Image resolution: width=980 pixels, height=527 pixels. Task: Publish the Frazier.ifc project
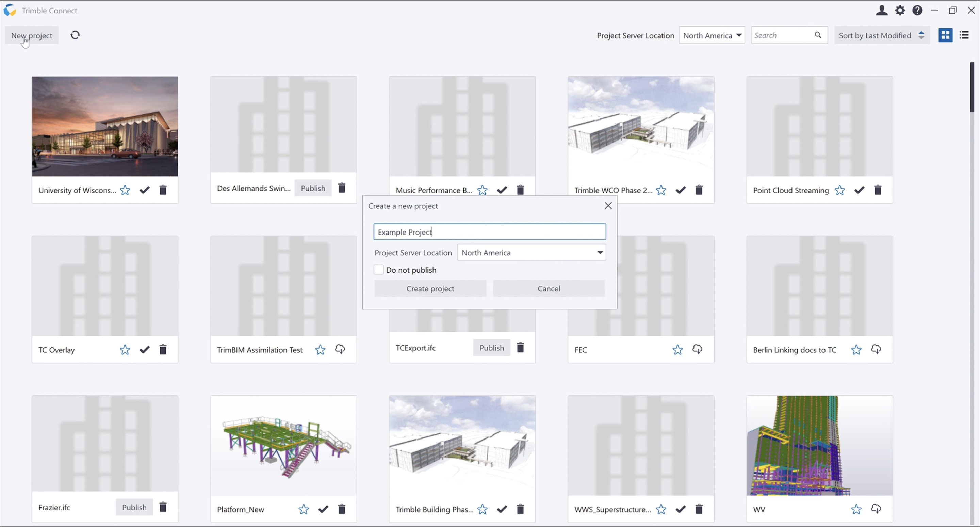click(x=134, y=507)
